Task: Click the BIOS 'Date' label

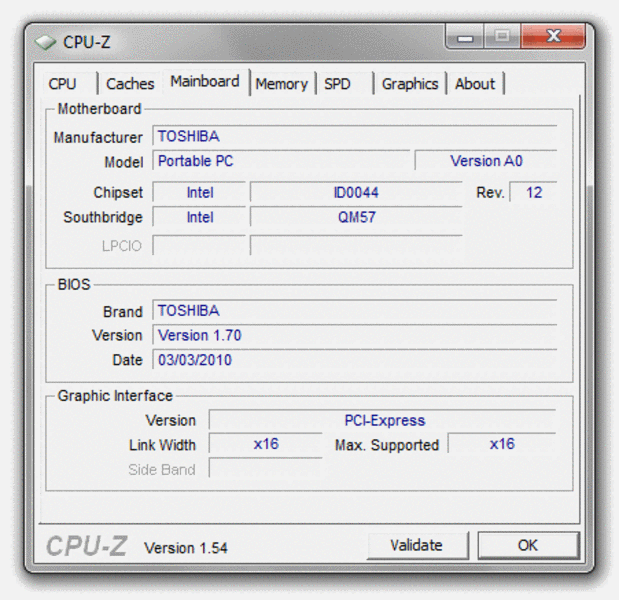Action: tap(127, 360)
